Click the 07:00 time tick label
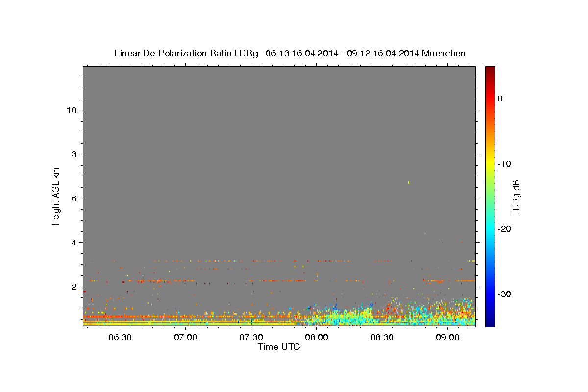 185,337
